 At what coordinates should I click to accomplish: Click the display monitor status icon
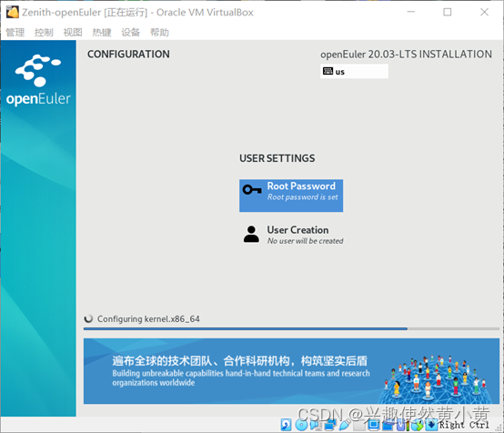(x=374, y=425)
